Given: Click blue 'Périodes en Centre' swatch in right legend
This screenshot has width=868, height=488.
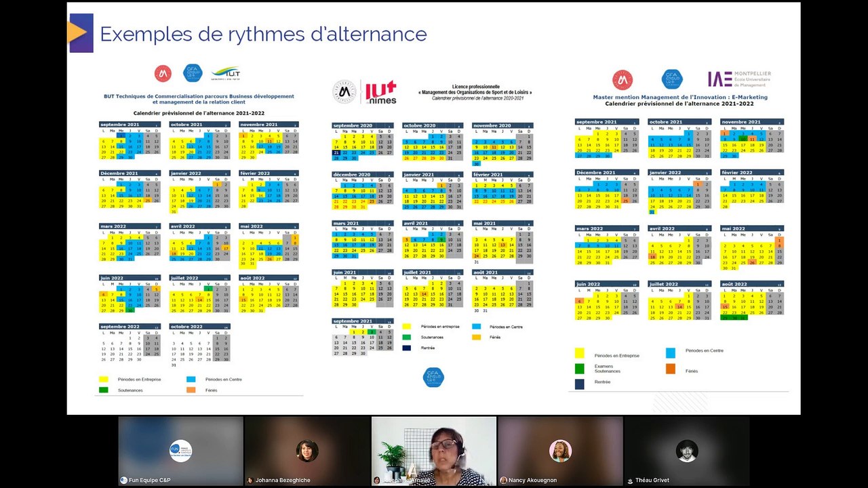Looking at the screenshot, I should [x=671, y=352].
